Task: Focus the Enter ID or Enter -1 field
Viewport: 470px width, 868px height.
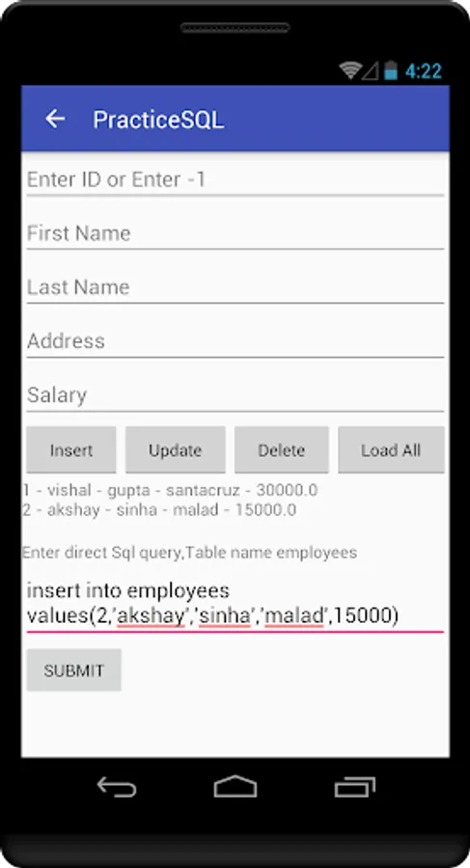Action: [235, 180]
